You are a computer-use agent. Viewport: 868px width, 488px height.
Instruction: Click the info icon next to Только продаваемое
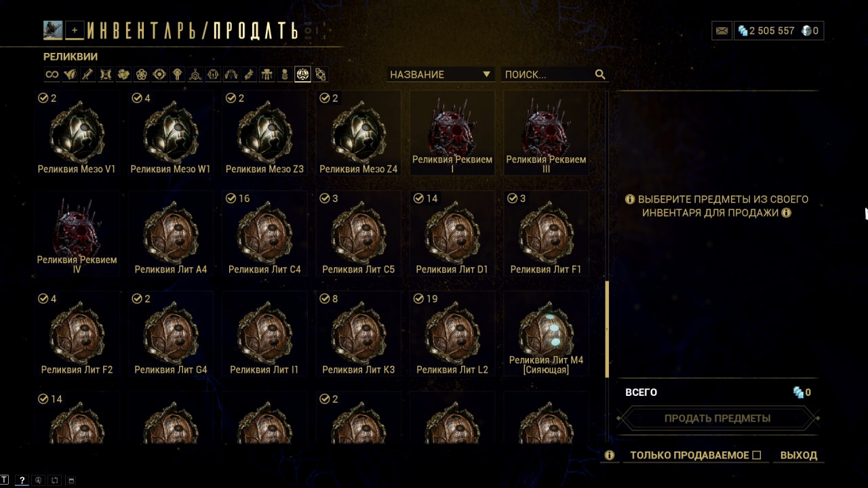[610, 455]
